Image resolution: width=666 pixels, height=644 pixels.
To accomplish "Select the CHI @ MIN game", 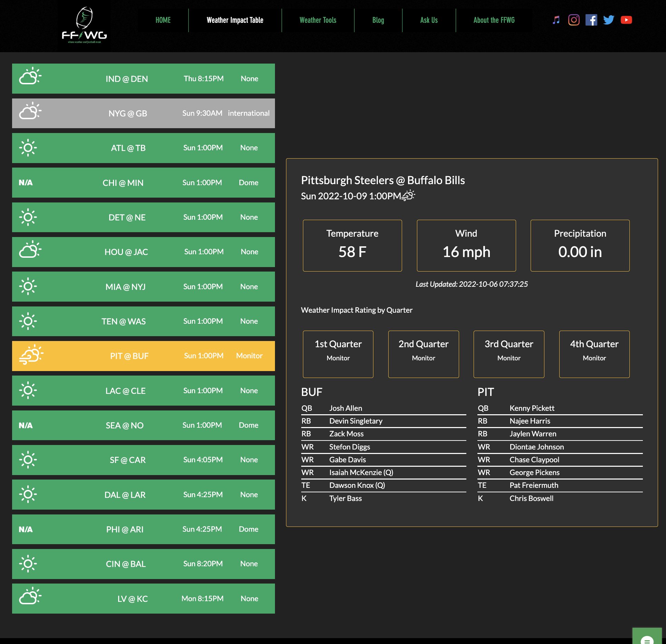I will tap(143, 182).
